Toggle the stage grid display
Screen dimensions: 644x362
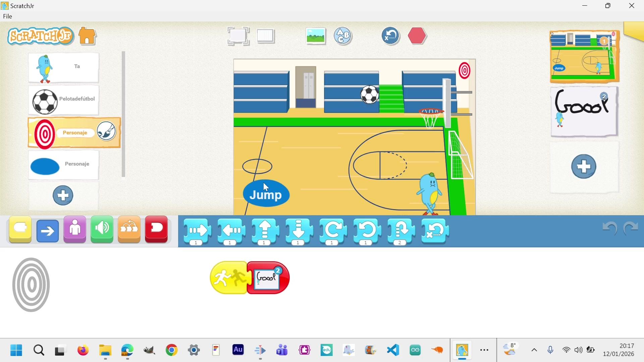click(266, 36)
